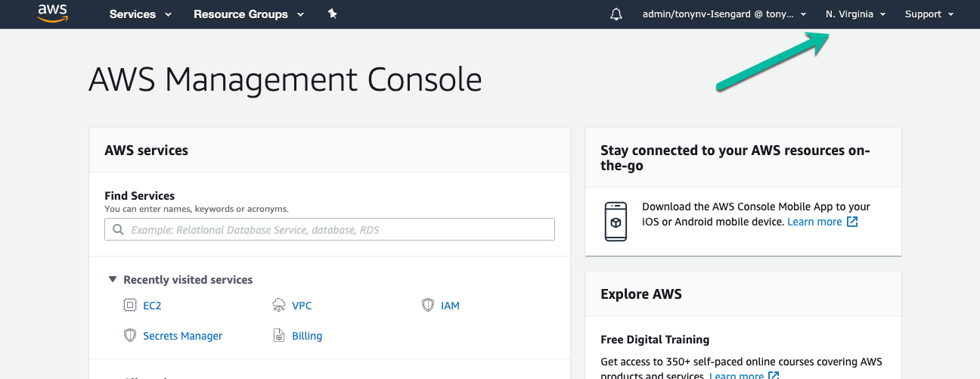This screenshot has height=379, width=980.
Task: Open the Services menu
Action: pyautogui.click(x=141, y=14)
